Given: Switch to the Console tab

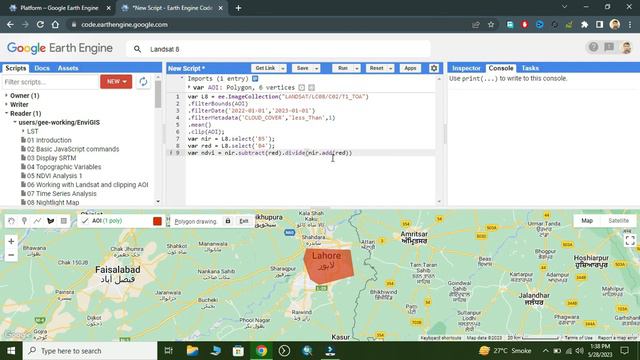Looking at the screenshot, I should click(501, 68).
